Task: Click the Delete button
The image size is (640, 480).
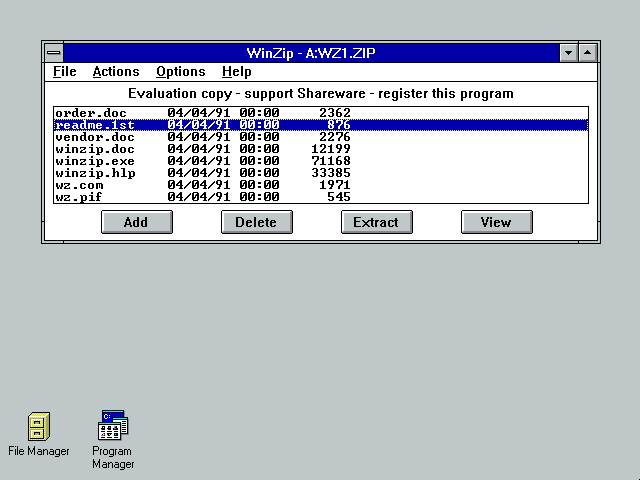Action: (x=257, y=222)
